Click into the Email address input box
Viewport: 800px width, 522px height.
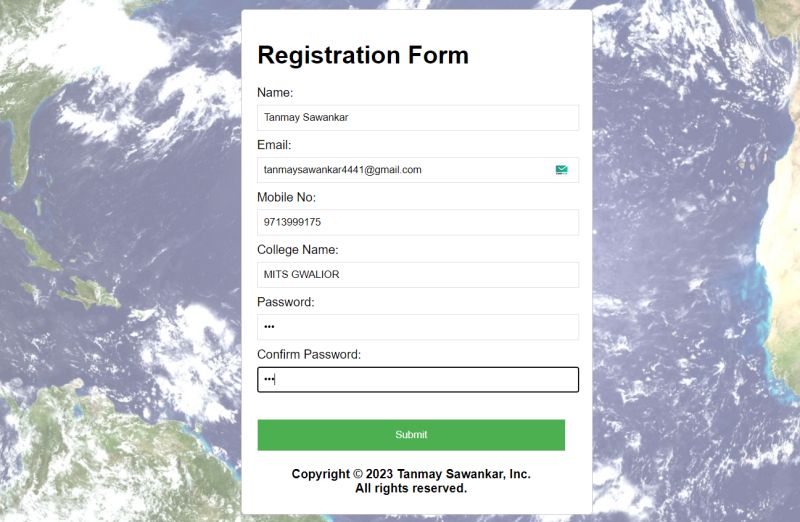click(x=418, y=170)
